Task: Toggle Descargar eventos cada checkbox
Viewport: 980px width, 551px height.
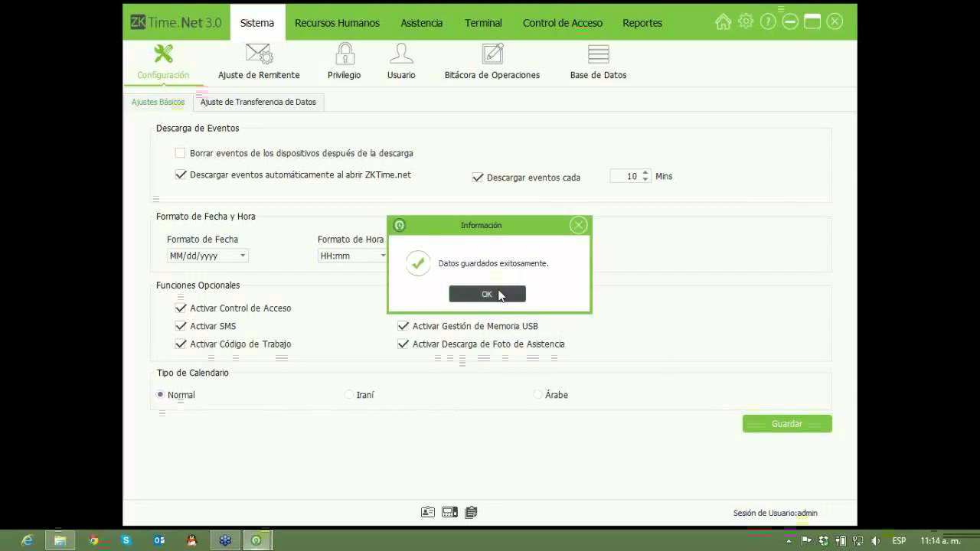Action: click(478, 177)
